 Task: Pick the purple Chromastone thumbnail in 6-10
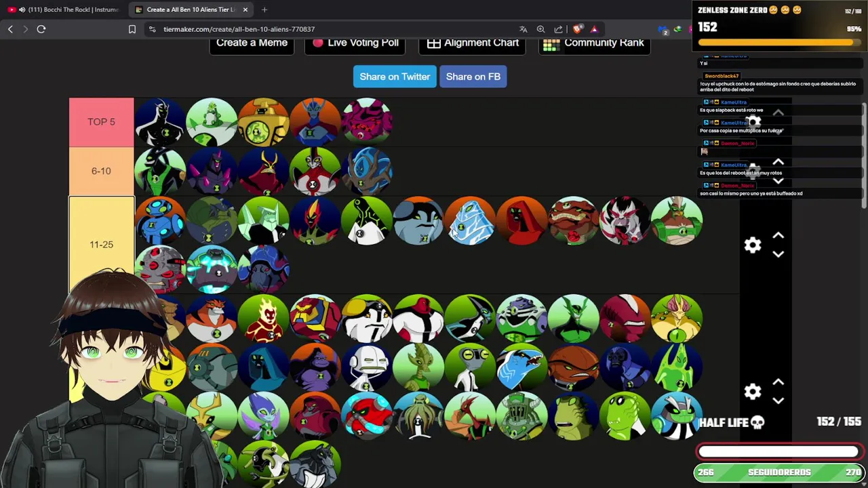click(212, 171)
